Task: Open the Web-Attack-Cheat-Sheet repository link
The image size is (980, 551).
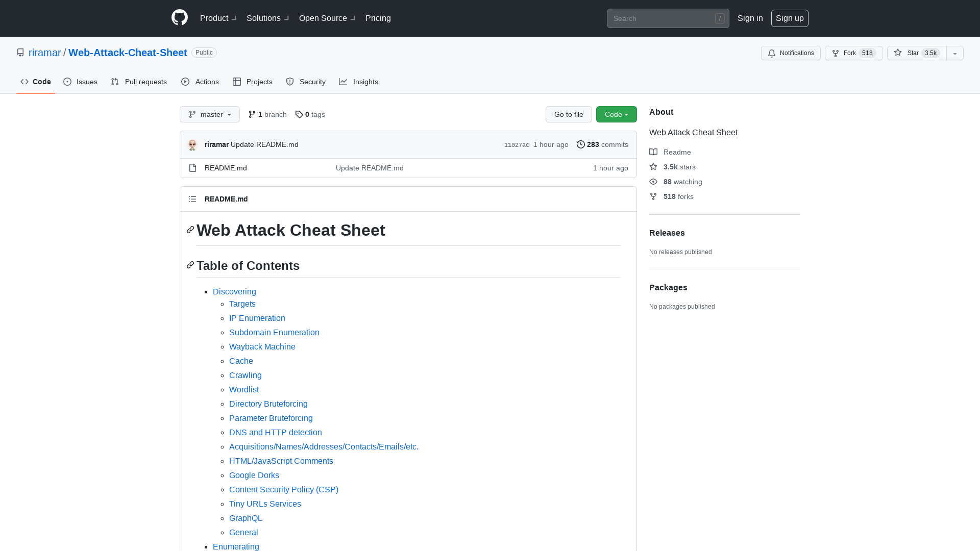Action: point(128,53)
